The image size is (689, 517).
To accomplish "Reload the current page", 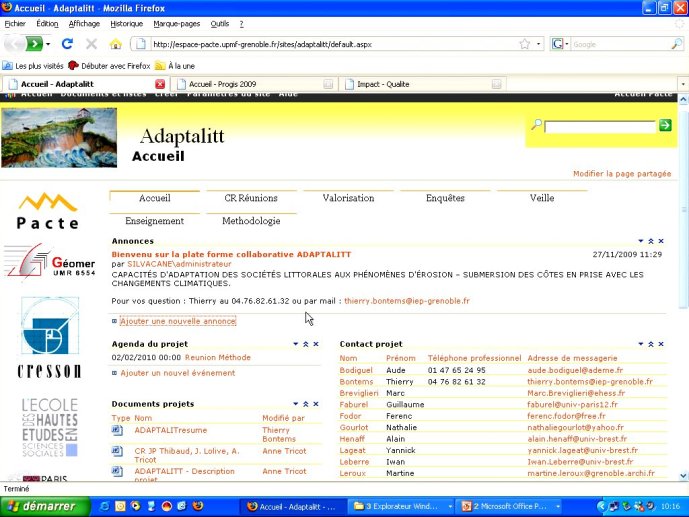I will coord(67,44).
